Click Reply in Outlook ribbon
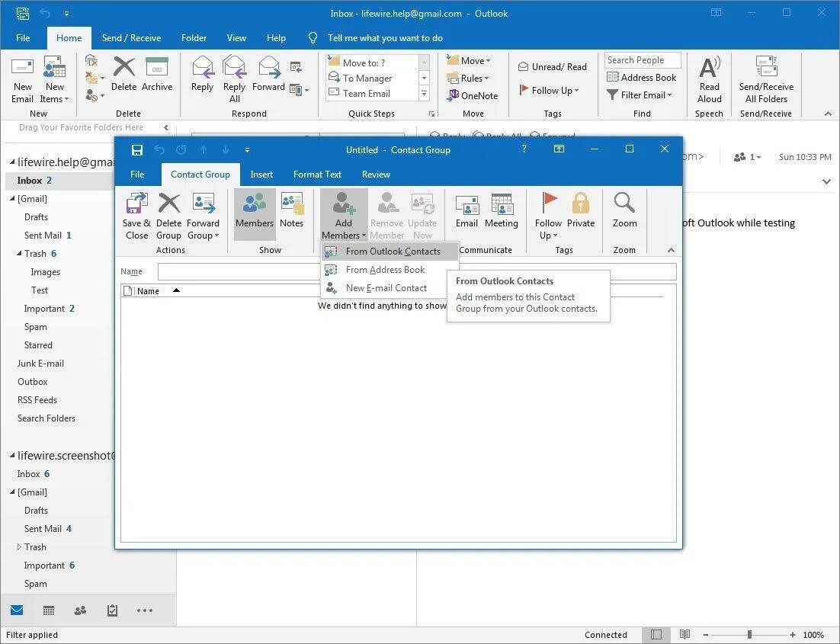 point(202,74)
